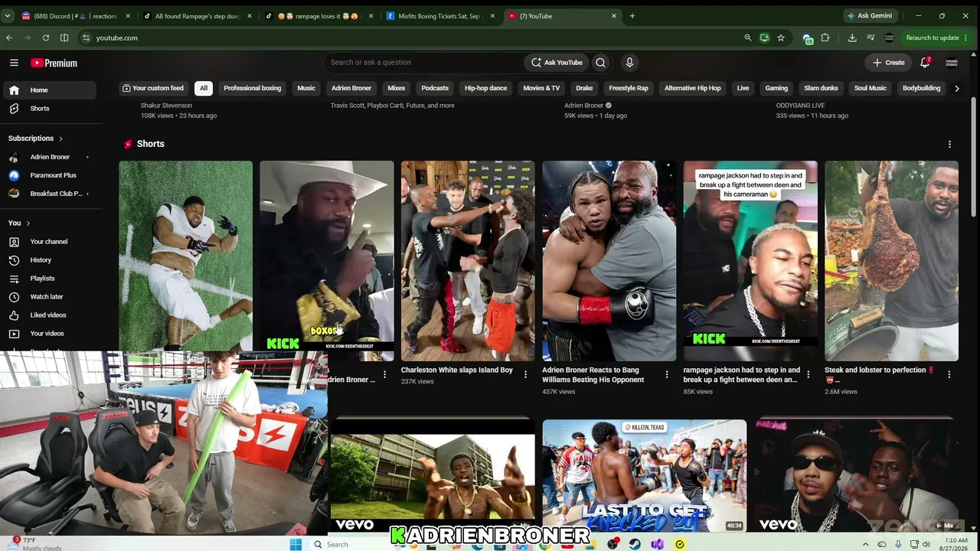Open Your channel in the sidebar
The image size is (980, 551).
(x=50, y=242)
